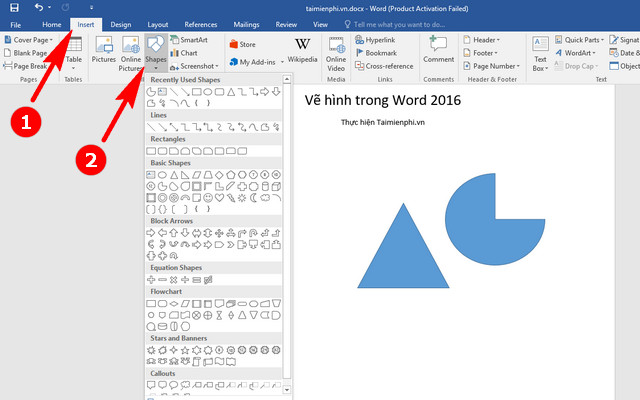Choose the moon shape in Basic Shapes

[253, 198]
